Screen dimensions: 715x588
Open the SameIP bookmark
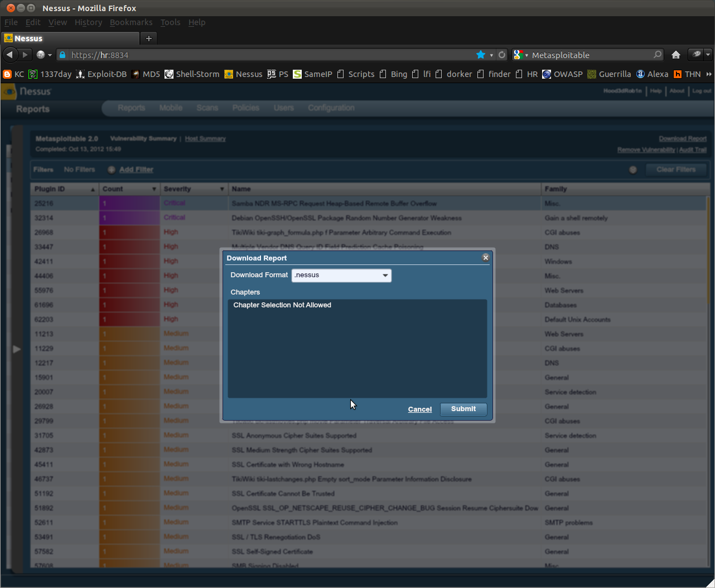(312, 74)
